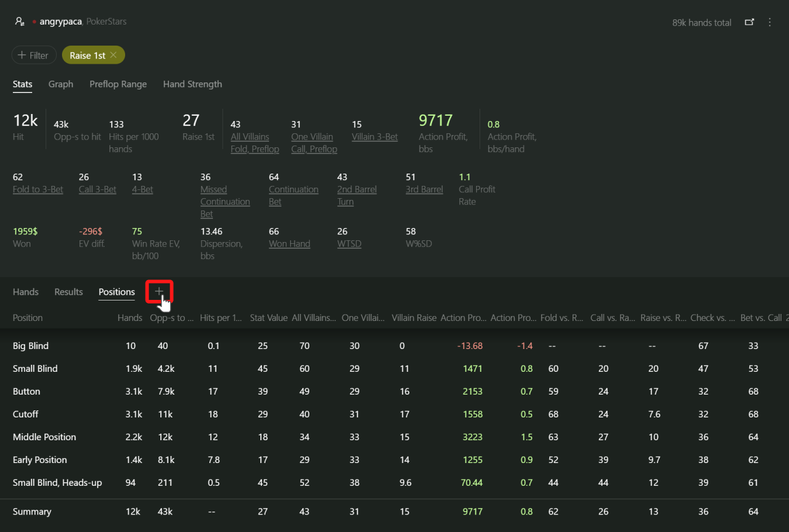
Task: Click the Add Filter button
Action: [x=33, y=55]
